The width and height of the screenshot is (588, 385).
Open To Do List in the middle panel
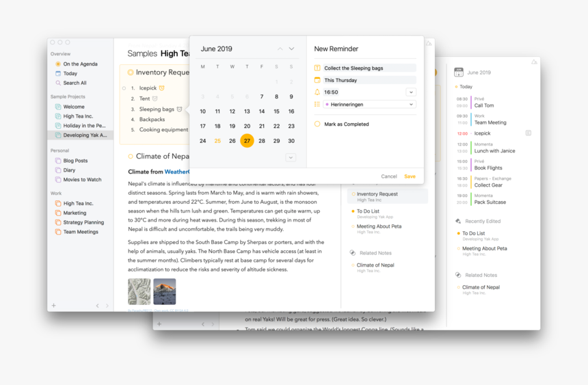point(368,211)
